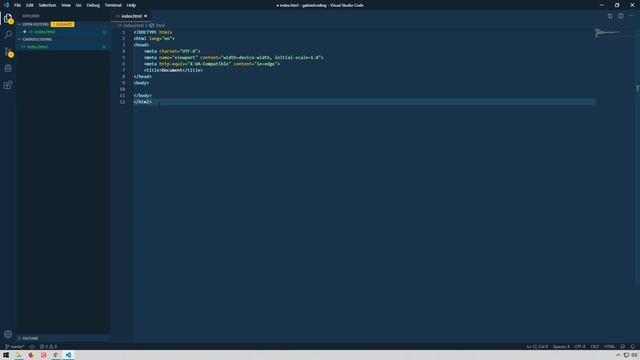Image resolution: width=640 pixels, height=360 pixels.
Task: Collapse the Open Editors section
Action: click(x=19, y=24)
